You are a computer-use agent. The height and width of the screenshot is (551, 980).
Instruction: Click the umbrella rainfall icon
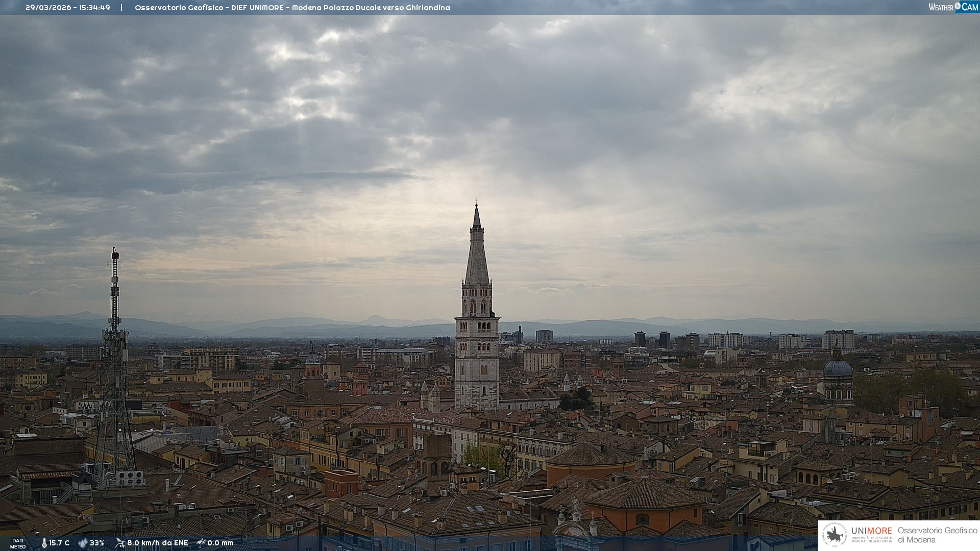pyautogui.click(x=201, y=543)
